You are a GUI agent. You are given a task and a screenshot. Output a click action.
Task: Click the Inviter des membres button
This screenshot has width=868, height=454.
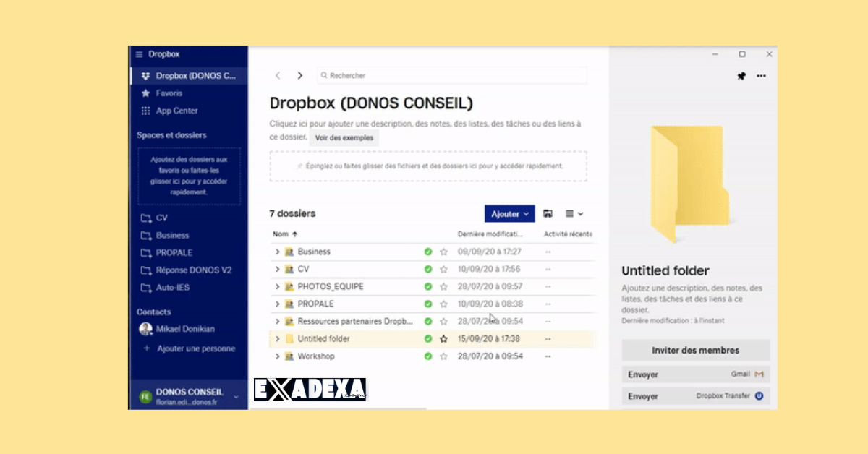(695, 350)
